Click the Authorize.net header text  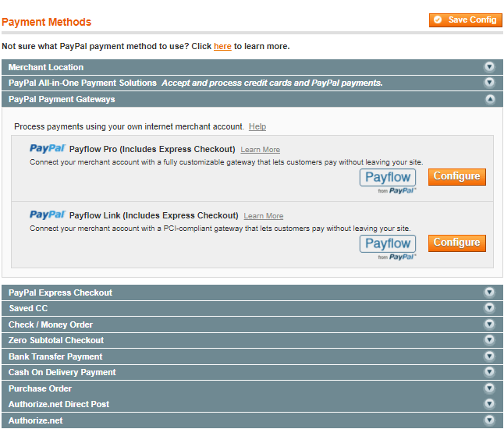[36, 420]
